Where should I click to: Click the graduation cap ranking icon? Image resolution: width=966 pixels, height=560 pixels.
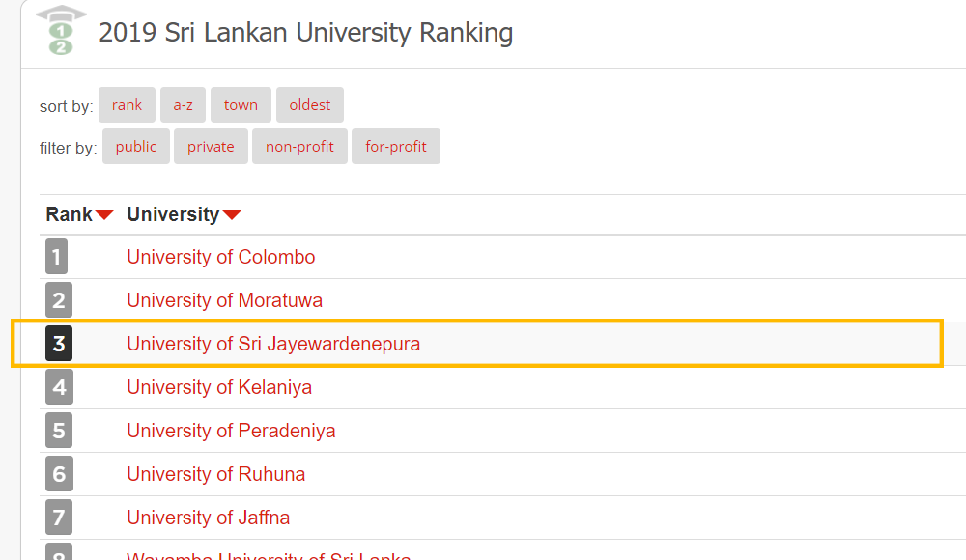point(61,31)
